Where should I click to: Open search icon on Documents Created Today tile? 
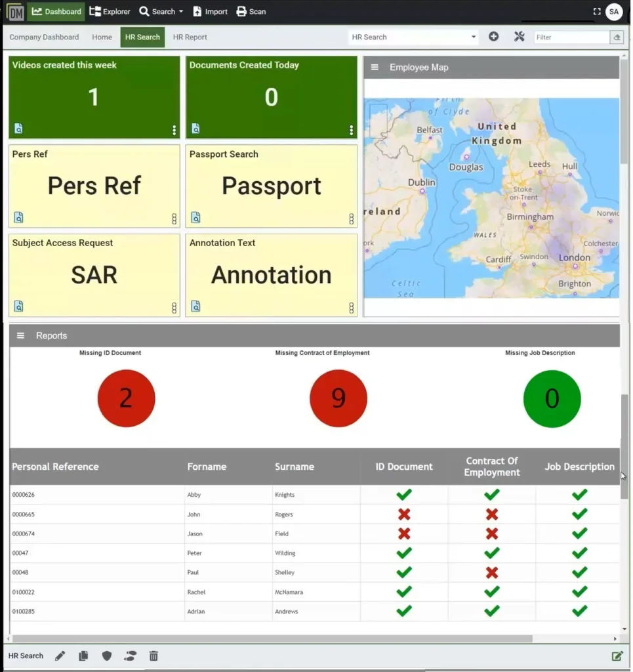pos(195,128)
